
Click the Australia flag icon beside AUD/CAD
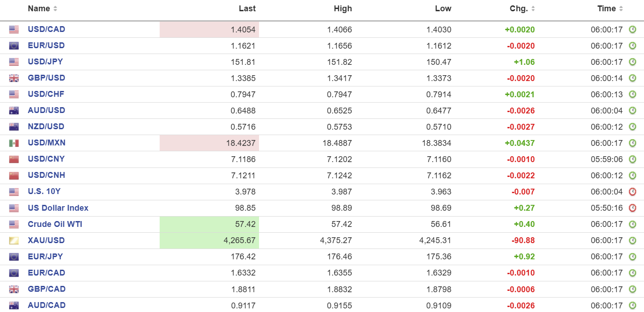(14, 305)
